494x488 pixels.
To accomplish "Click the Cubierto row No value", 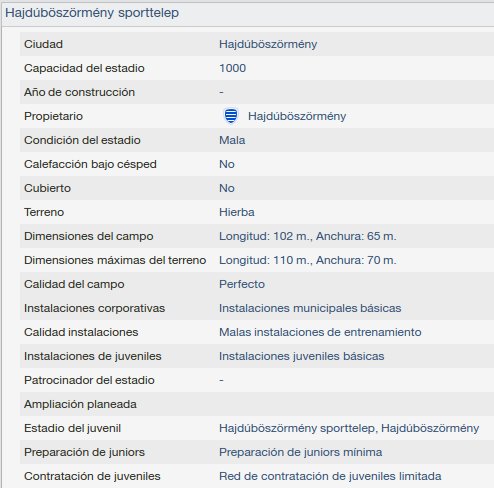I will 227,188.
